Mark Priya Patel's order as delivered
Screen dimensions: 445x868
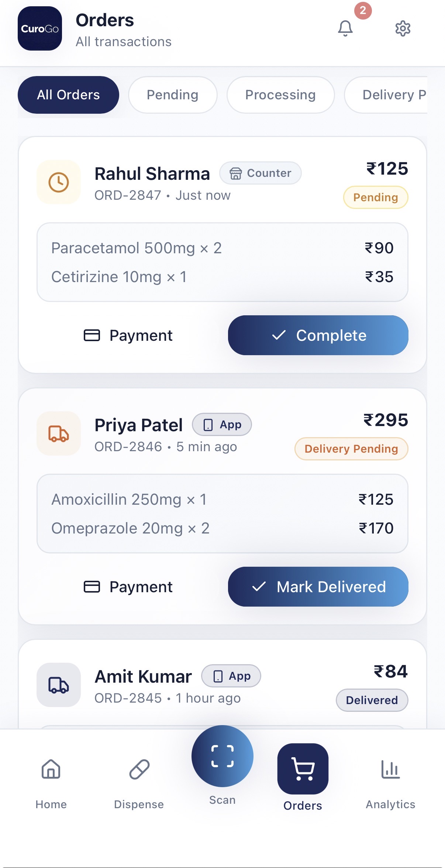pos(318,587)
